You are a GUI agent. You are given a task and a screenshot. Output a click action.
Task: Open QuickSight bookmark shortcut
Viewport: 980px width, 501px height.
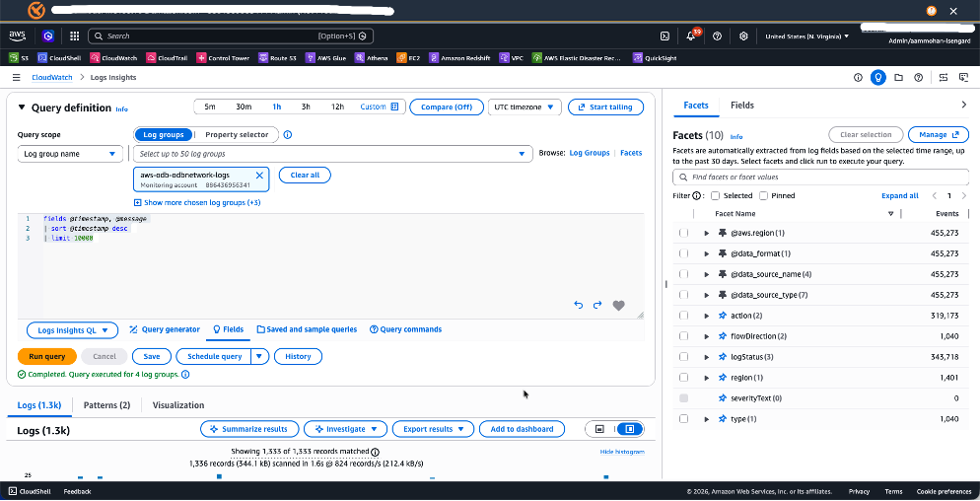(655, 58)
